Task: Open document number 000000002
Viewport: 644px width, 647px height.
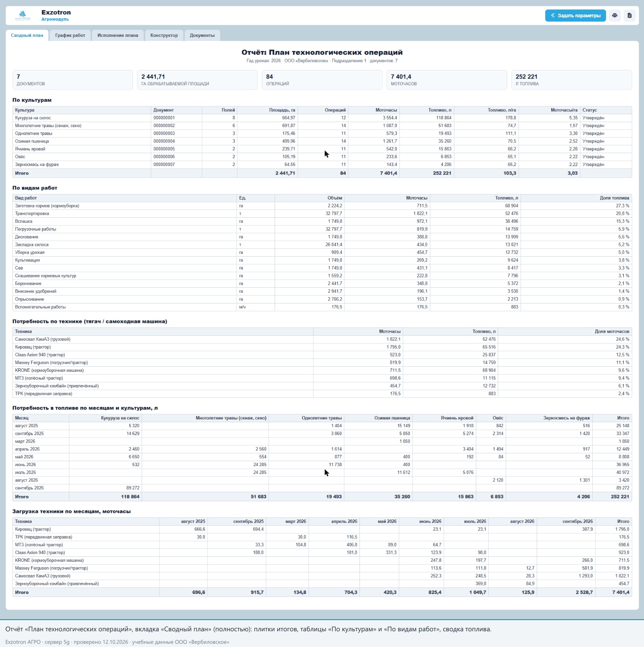Action: (x=164, y=125)
